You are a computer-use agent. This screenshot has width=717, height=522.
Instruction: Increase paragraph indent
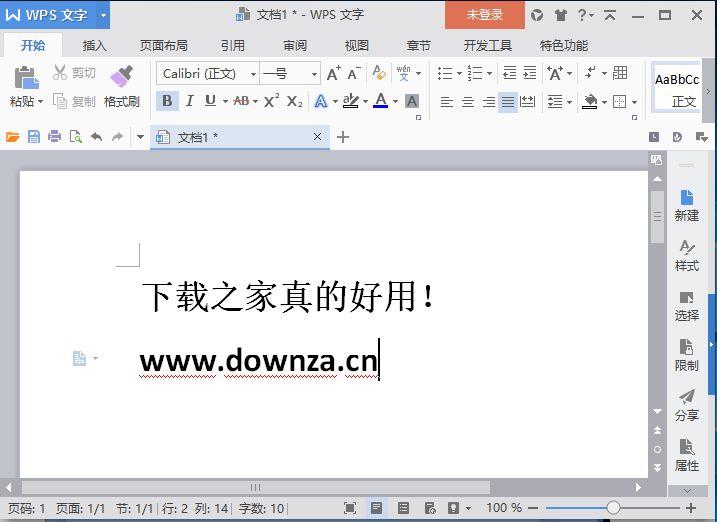[x=530, y=73]
